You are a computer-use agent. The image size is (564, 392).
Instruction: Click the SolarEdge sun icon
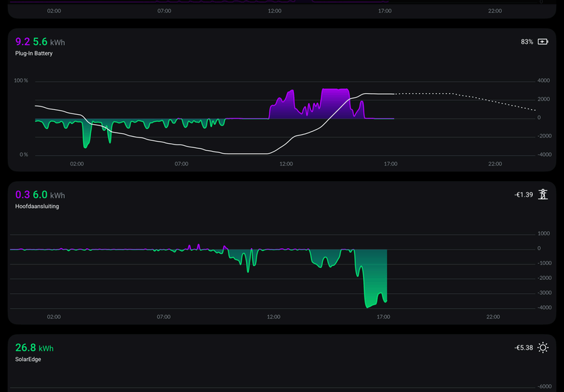[543, 348]
